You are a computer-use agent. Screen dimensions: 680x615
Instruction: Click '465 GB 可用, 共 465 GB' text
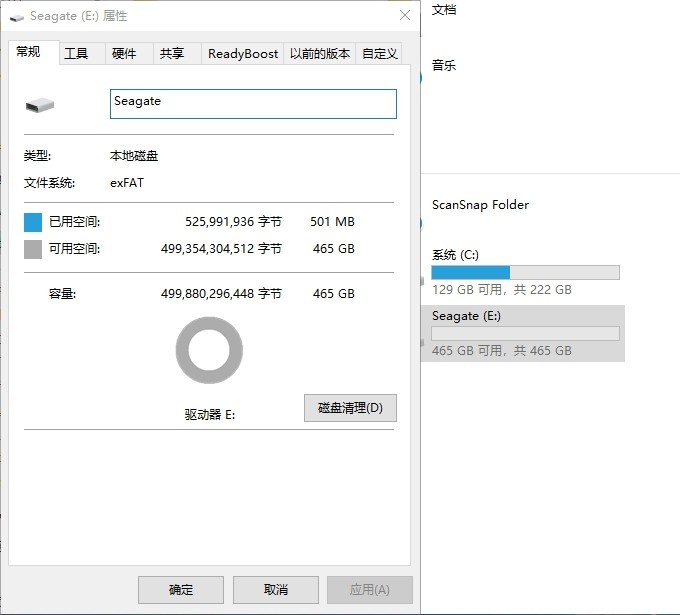(502, 350)
